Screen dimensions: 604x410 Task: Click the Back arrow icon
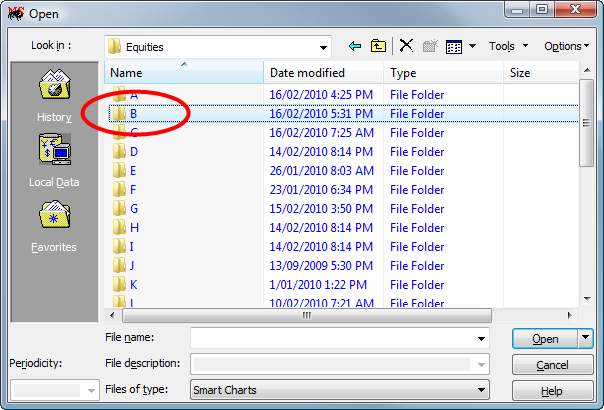point(355,46)
